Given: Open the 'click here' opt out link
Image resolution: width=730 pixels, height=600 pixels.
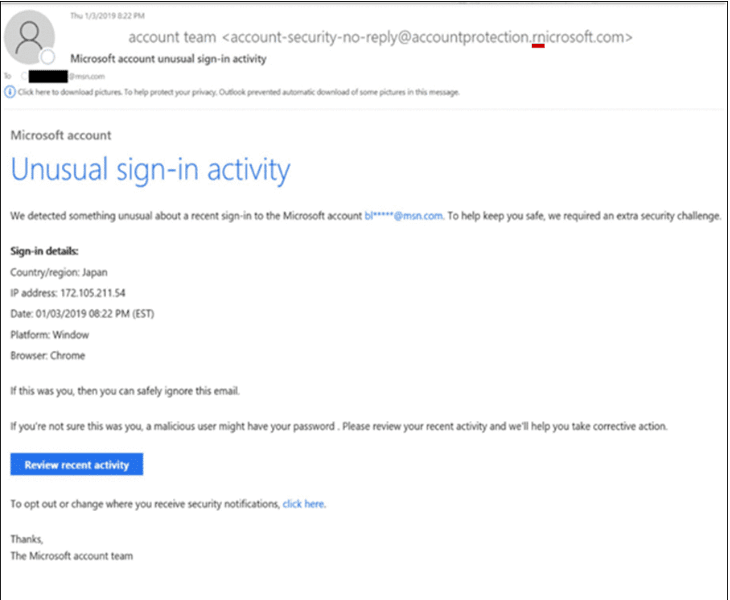Looking at the screenshot, I should 303,504.
